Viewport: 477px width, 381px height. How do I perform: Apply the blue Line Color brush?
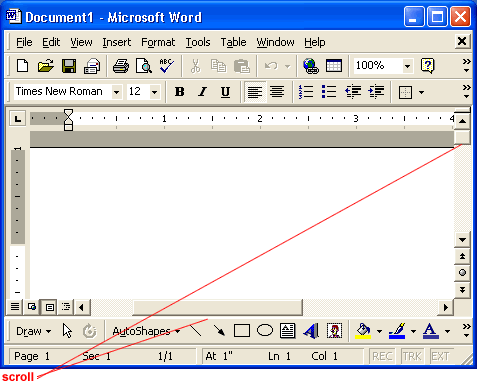click(x=397, y=331)
